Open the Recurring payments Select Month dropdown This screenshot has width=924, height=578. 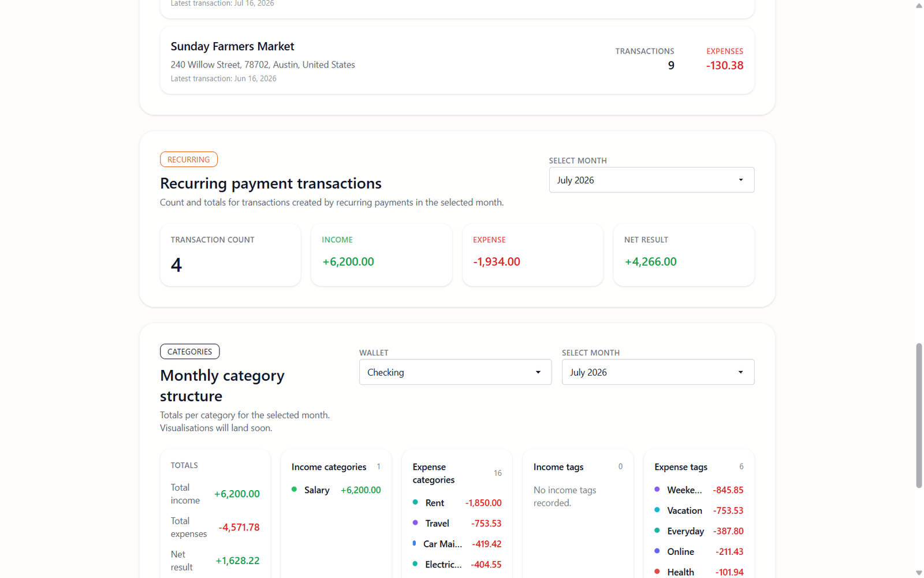(651, 180)
